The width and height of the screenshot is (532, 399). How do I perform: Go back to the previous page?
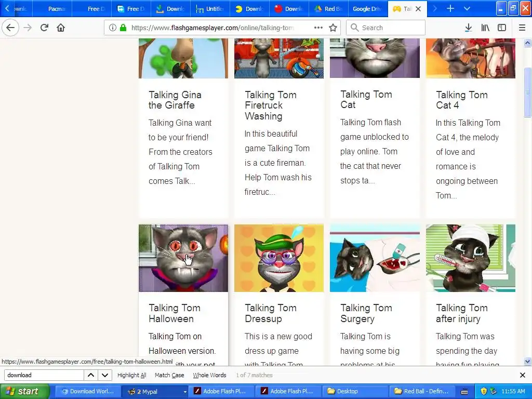10,28
